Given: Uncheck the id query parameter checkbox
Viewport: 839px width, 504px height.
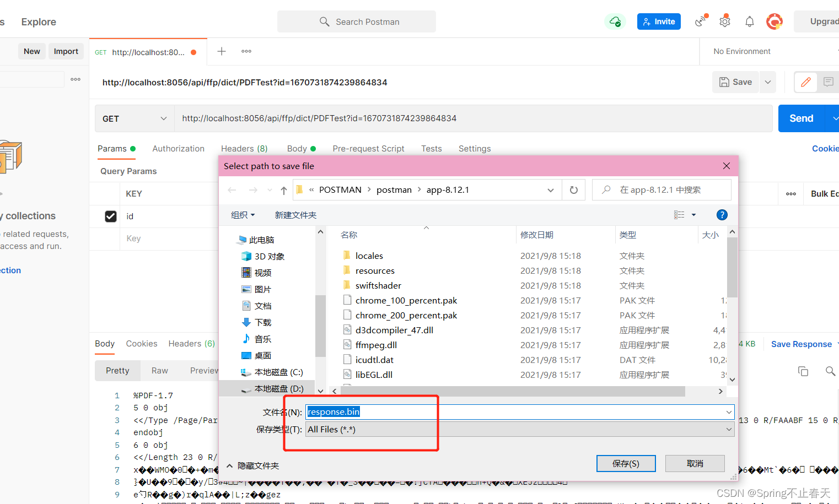Looking at the screenshot, I should tap(111, 216).
